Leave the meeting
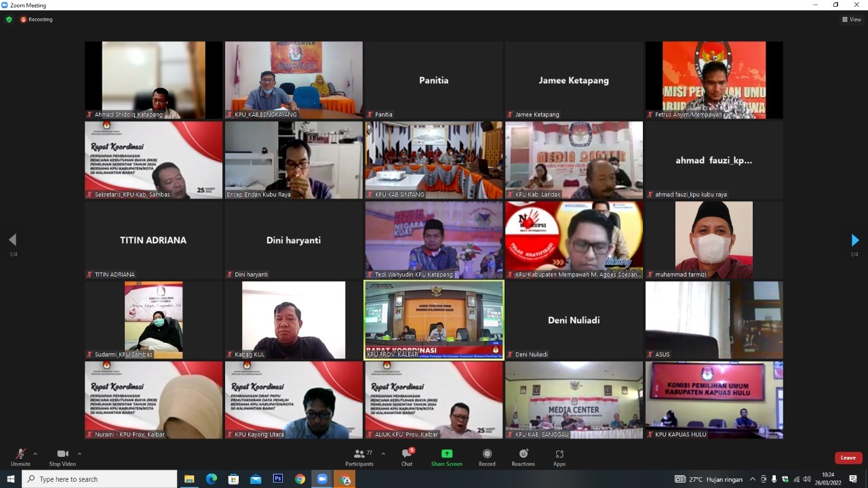 (x=848, y=457)
